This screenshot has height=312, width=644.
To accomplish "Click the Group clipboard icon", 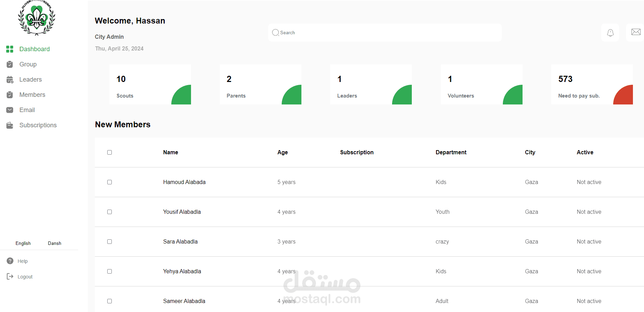I will (10, 64).
